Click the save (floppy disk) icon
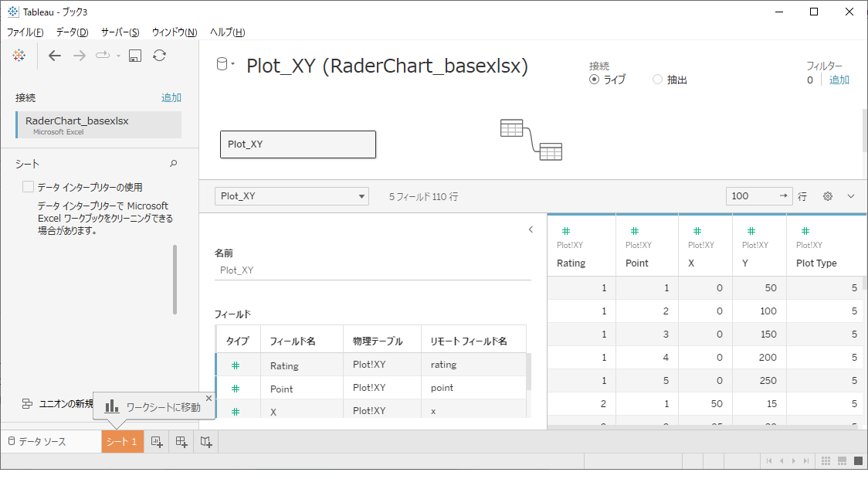868x479 pixels. pos(134,56)
